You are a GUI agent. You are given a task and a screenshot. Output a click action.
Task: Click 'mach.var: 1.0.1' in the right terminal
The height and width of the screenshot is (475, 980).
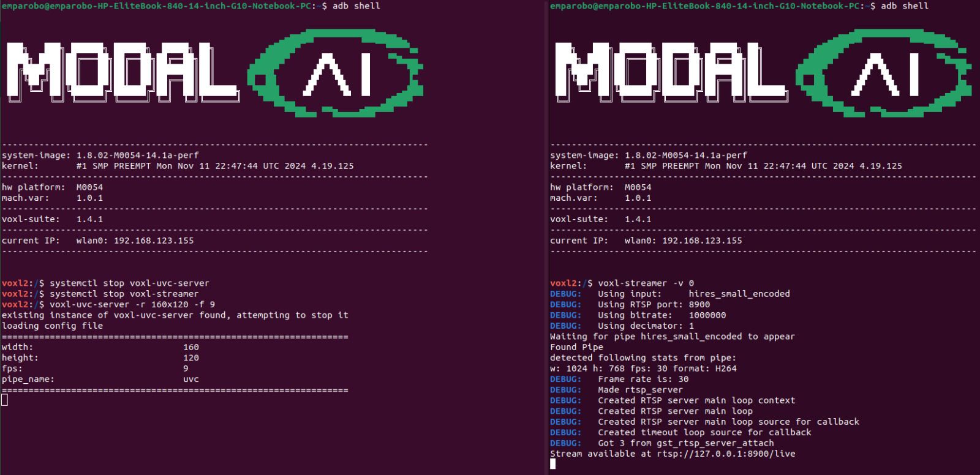pyautogui.click(x=601, y=198)
